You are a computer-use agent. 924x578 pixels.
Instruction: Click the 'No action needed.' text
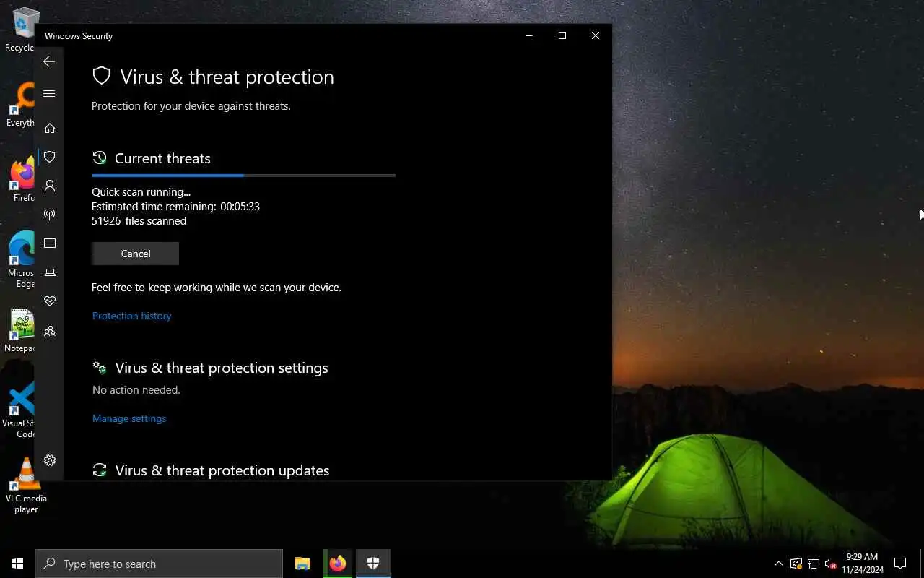click(x=136, y=390)
